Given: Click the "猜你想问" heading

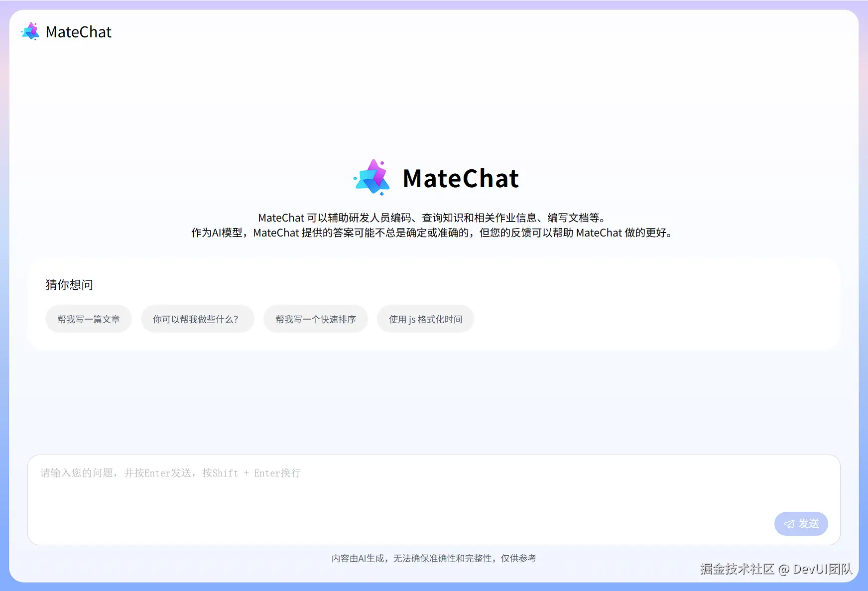Looking at the screenshot, I should click(69, 285).
